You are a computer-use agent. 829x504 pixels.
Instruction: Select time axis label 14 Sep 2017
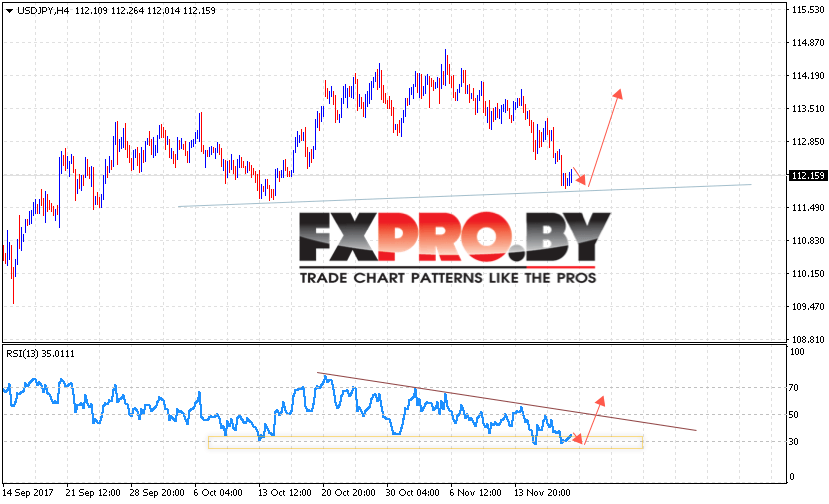[x=28, y=492]
